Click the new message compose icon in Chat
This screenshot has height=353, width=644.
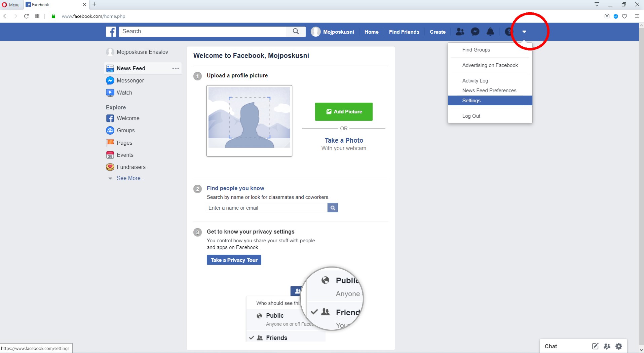point(595,346)
